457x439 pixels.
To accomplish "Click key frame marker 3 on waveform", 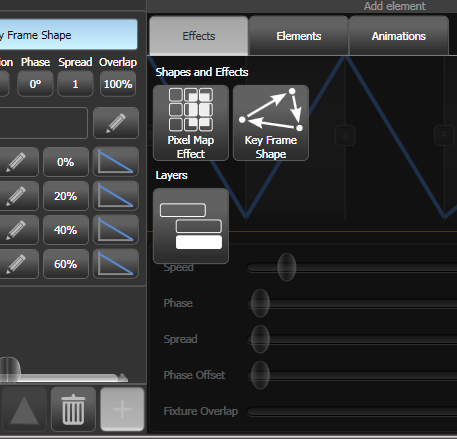I will point(345,135).
